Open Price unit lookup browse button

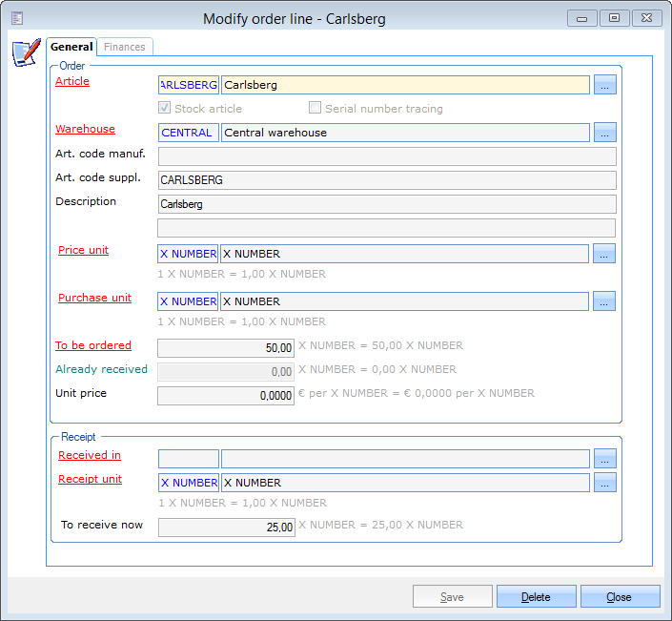604,254
